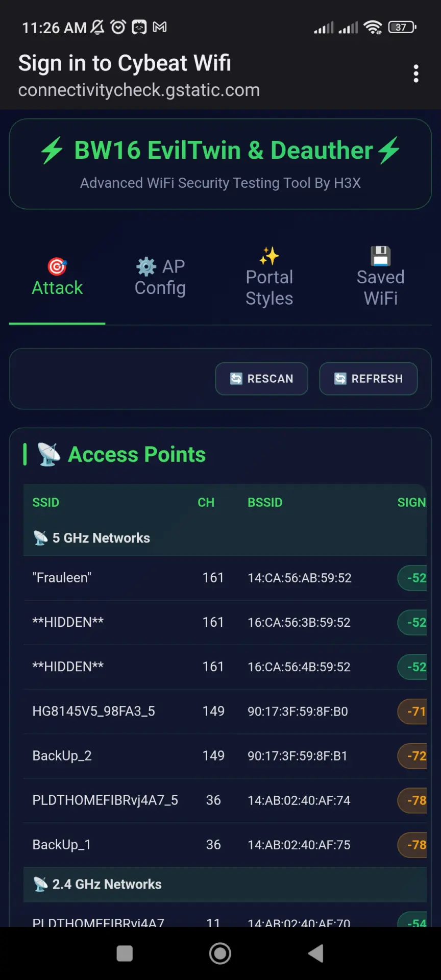This screenshot has width=441, height=980.
Task: Click the satellite dish icon beside Access Points
Action: click(49, 454)
